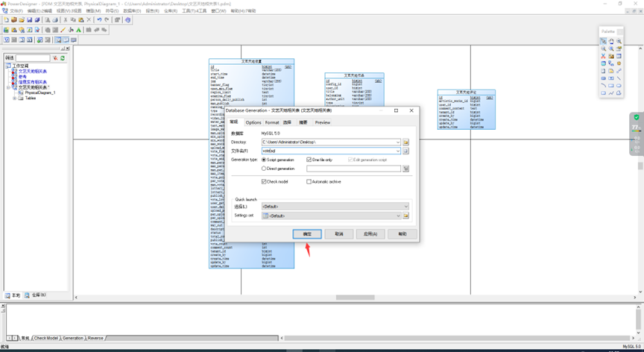Viewport: 644px width, 352px height.
Task: Enable Automatic archive checkbox
Action: click(309, 181)
